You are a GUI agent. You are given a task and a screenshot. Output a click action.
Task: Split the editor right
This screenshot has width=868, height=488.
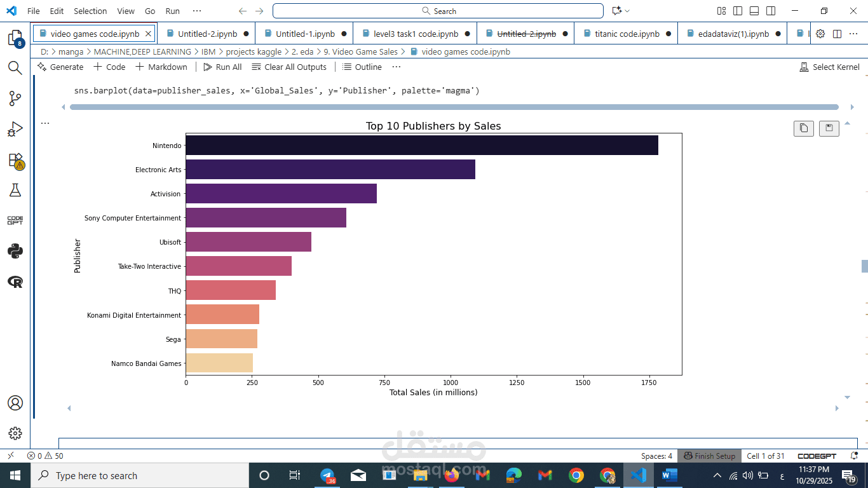(x=837, y=34)
